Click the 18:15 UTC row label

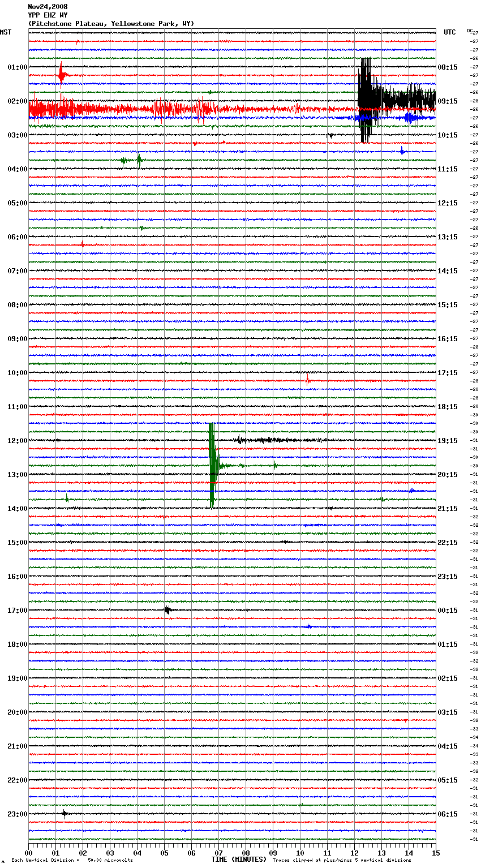pyautogui.click(x=448, y=407)
